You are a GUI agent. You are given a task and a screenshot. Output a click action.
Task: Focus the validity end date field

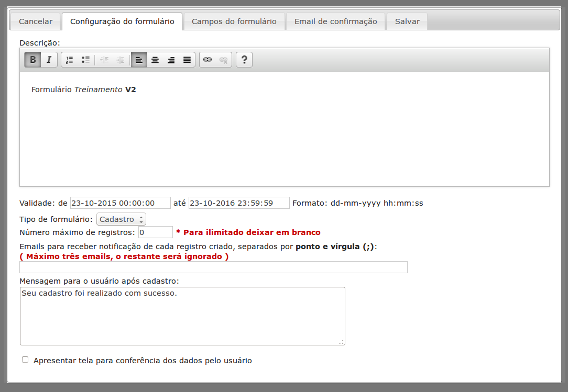pyautogui.click(x=239, y=203)
